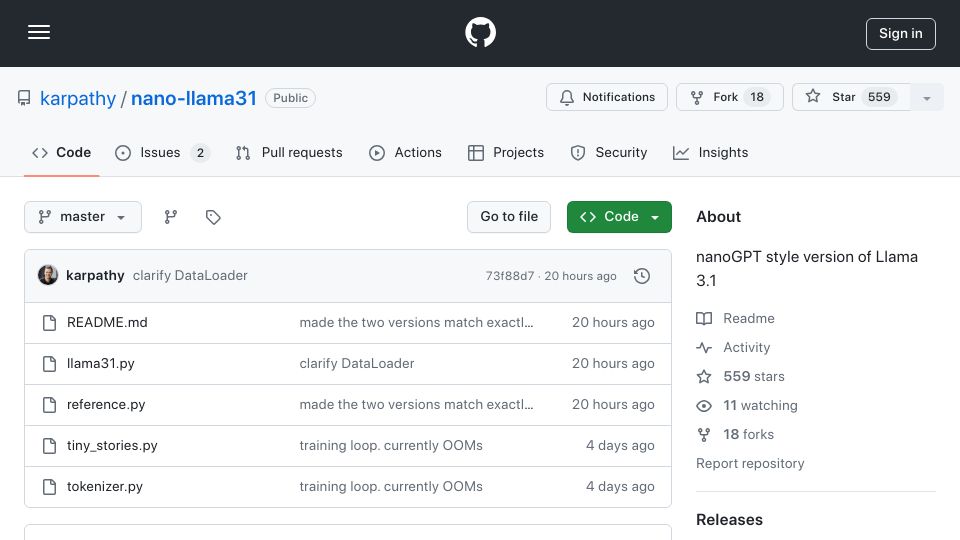Screen dimensions: 960x540
Task: Open tiny_stories.py's training loop commit
Action: 391,446
